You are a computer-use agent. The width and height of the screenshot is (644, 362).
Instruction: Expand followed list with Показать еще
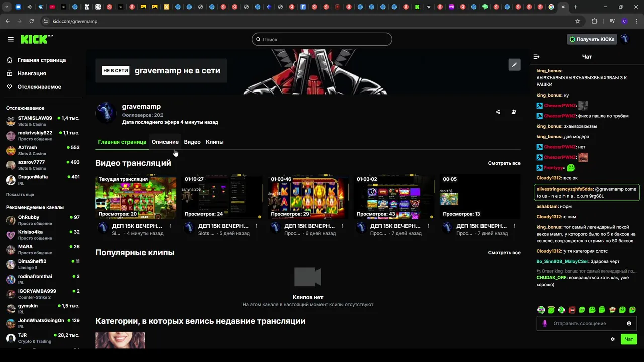point(20,194)
